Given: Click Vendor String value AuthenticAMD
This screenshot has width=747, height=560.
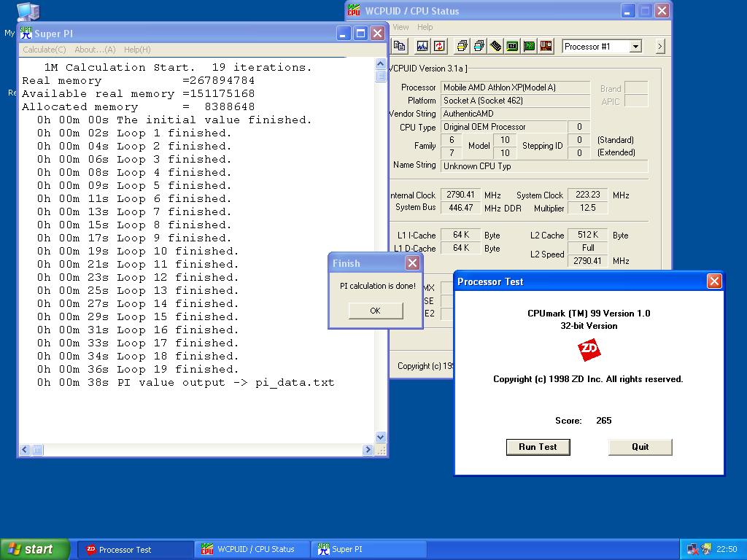Looking at the screenshot, I should (515, 113).
